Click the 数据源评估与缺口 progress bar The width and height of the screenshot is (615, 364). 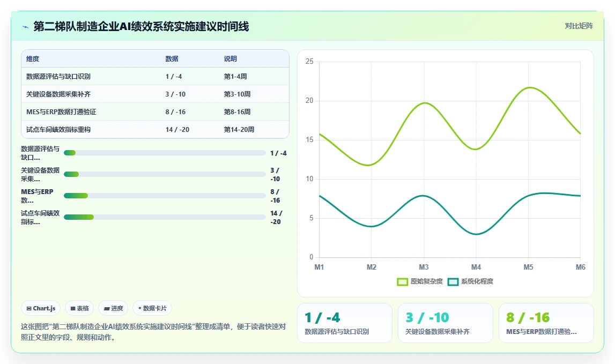coord(165,153)
